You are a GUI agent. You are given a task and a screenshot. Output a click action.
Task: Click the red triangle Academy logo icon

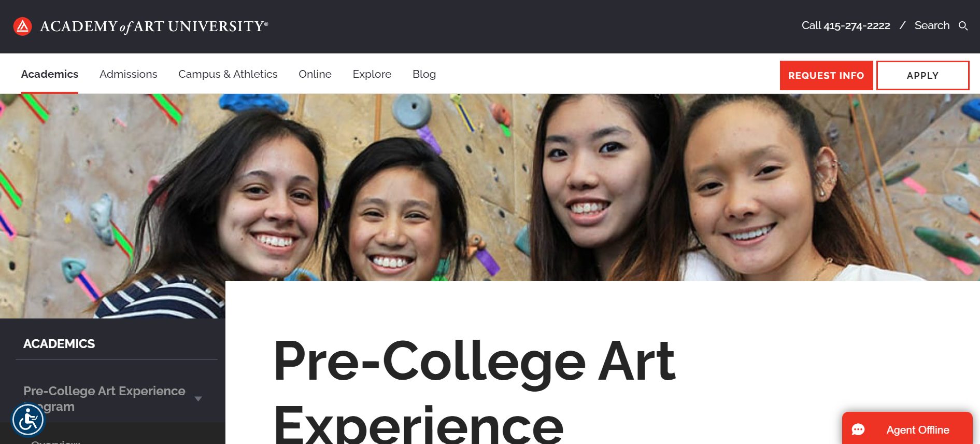point(22,26)
